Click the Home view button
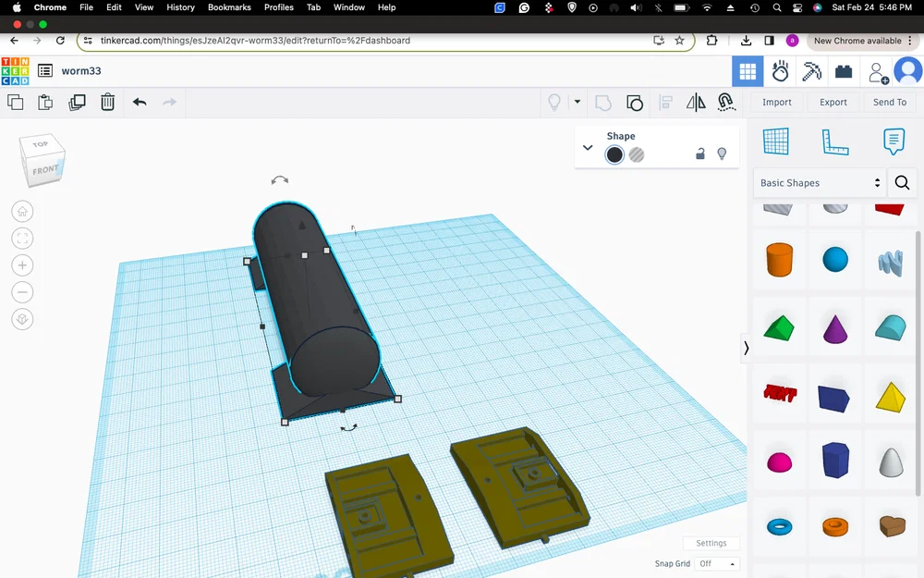The width and height of the screenshot is (924, 578). click(22, 211)
